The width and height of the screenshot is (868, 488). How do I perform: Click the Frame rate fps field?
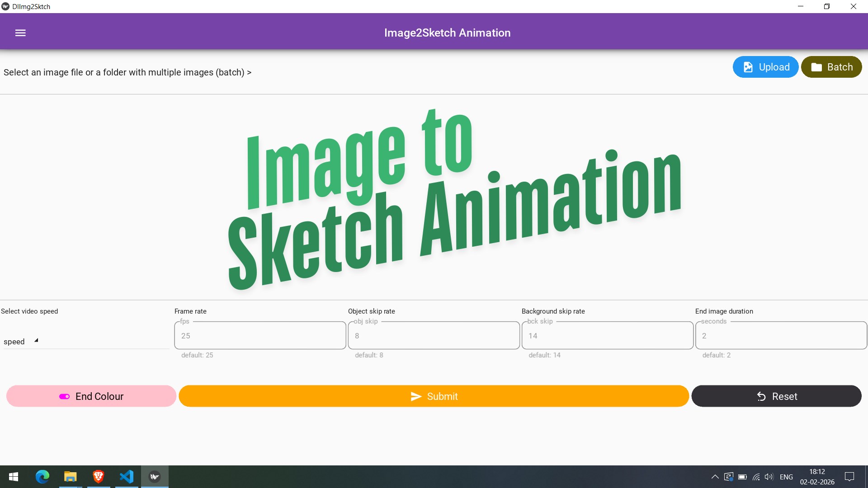[x=260, y=336]
